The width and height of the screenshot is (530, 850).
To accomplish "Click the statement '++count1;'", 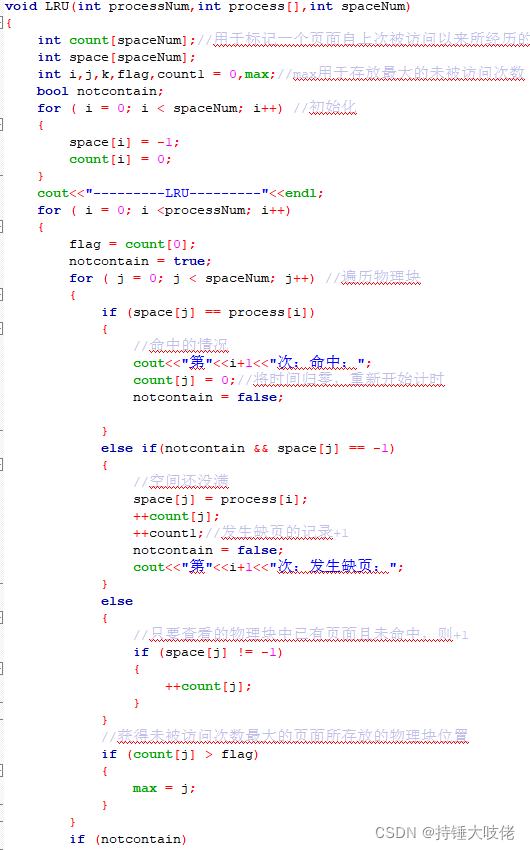I will [x=169, y=533].
